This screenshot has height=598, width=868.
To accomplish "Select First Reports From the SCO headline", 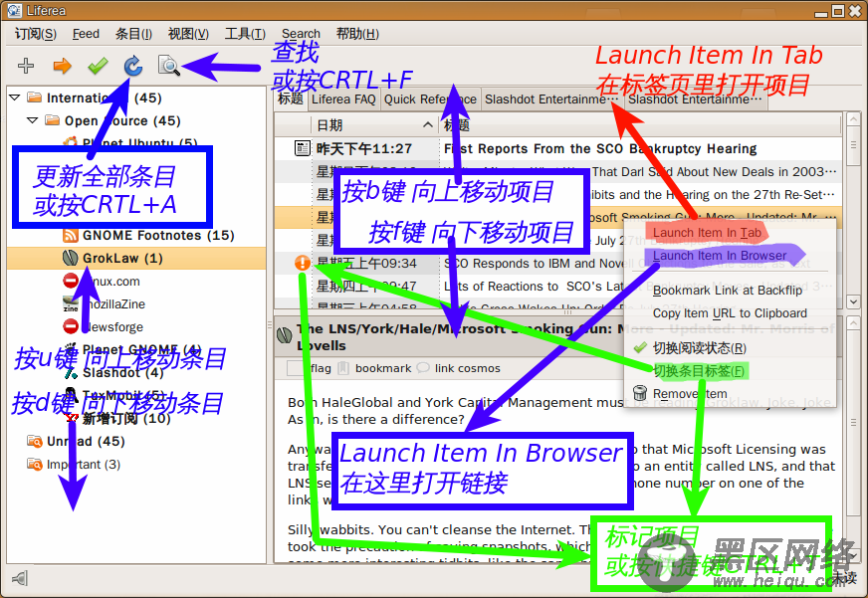I will [x=600, y=149].
